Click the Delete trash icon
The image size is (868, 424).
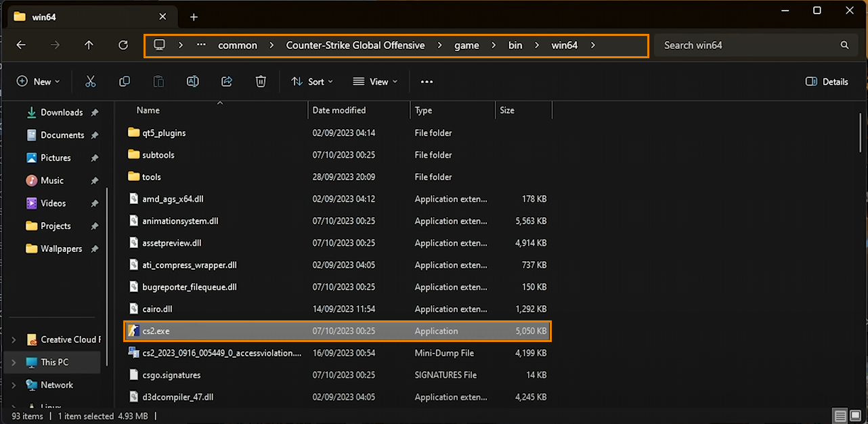click(261, 81)
